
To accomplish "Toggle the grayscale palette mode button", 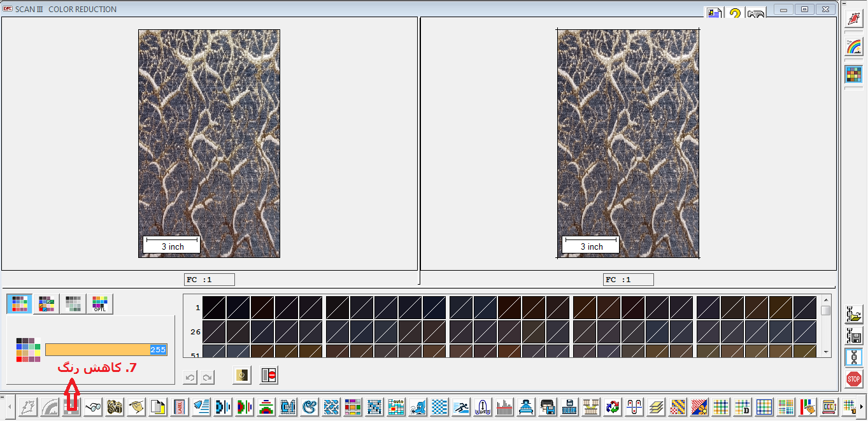I will click(x=73, y=304).
